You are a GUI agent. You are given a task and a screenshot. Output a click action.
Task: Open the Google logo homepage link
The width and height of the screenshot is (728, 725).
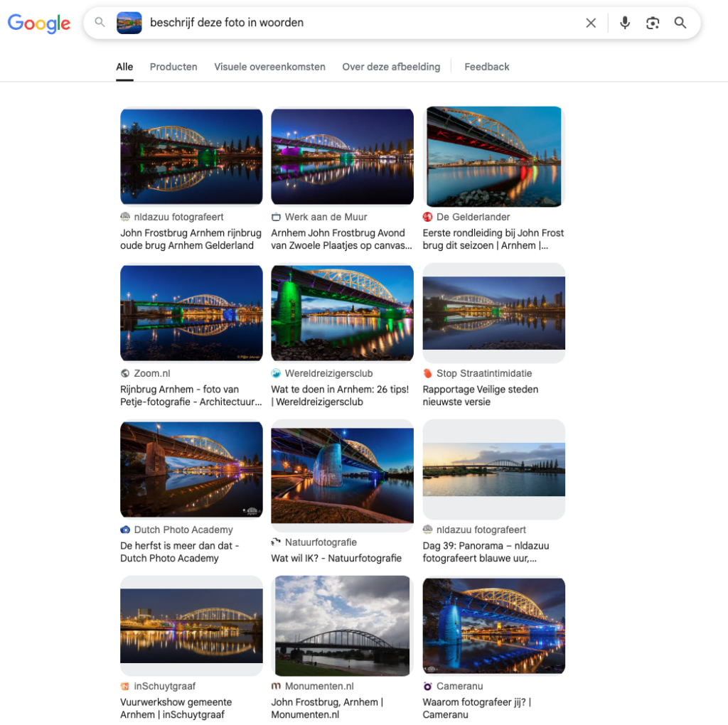pos(39,23)
